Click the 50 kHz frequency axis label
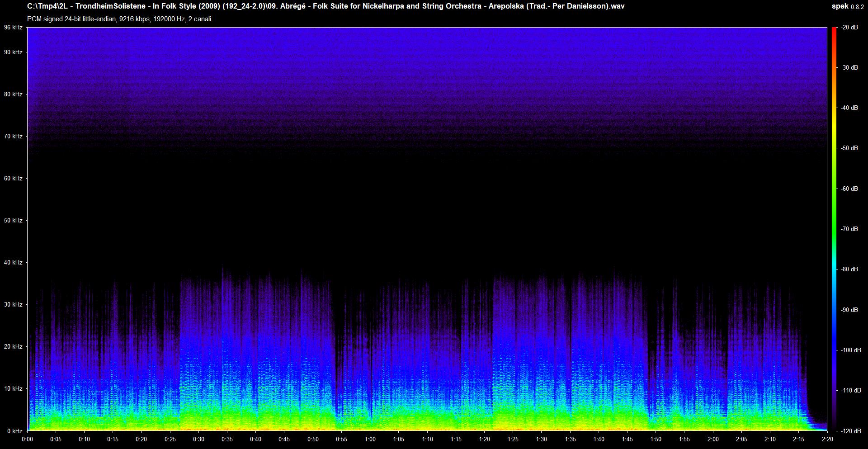The image size is (868, 449). tap(13, 221)
